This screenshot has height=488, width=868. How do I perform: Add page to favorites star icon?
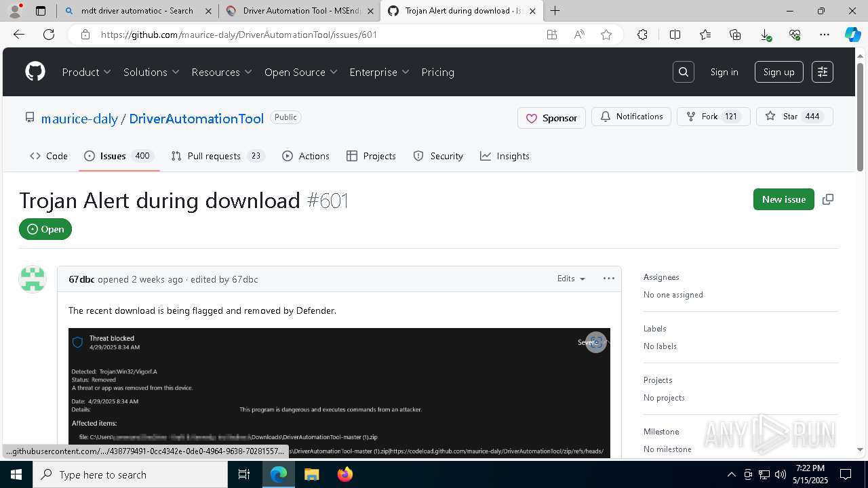pos(606,35)
